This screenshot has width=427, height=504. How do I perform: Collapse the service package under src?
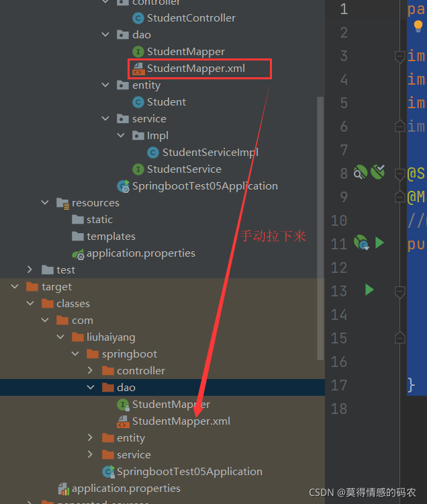(x=105, y=118)
